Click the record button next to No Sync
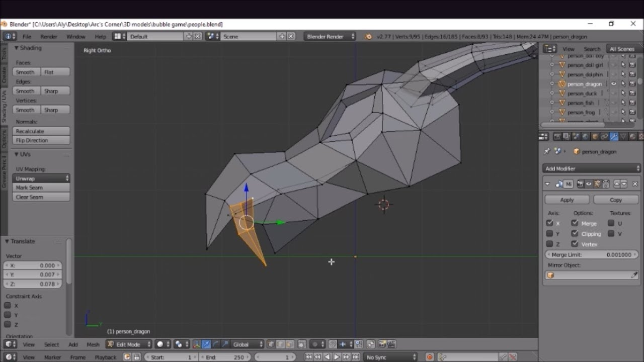Image resolution: width=644 pixels, height=362 pixels. (430, 357)
